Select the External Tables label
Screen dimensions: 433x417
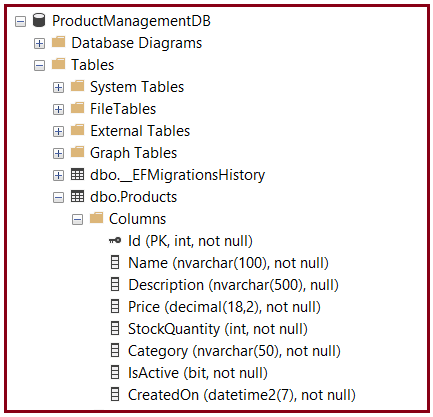point(140,131)
